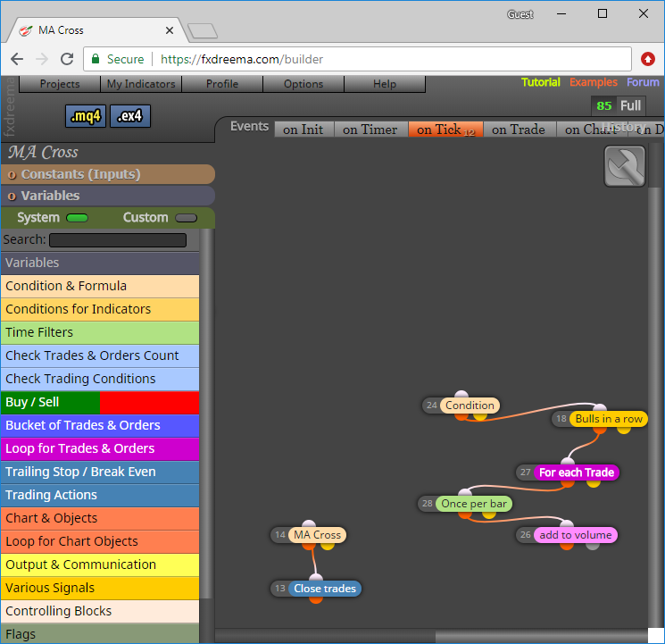Expand the Chart & Objects category

100,518
